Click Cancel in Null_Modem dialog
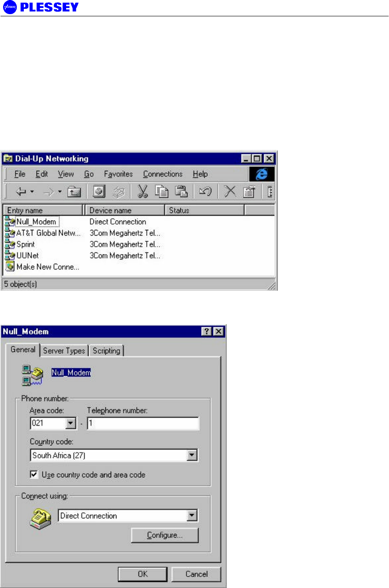Viewport: 389px width, 588px height. (x=196, y=574)
